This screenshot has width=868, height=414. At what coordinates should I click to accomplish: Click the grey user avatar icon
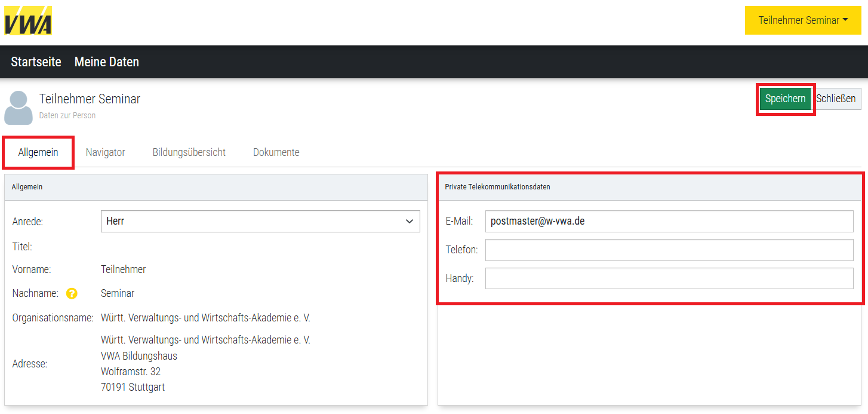19,108
